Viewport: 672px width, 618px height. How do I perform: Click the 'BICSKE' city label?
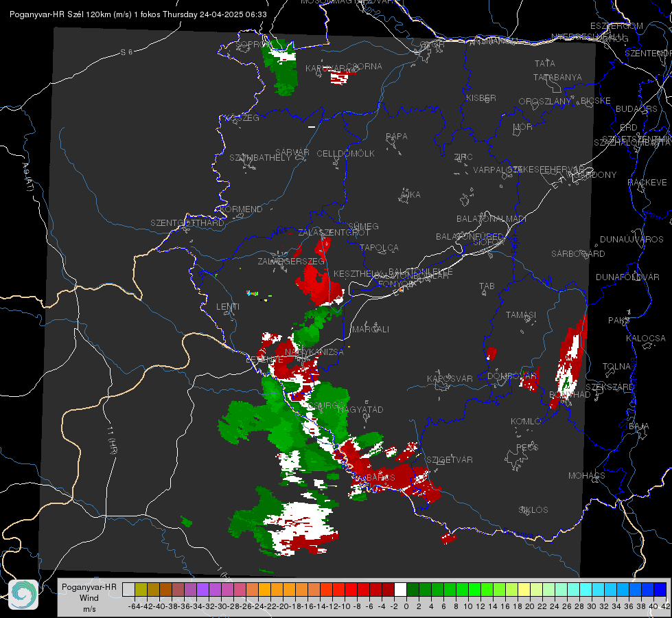coord(596,100)
